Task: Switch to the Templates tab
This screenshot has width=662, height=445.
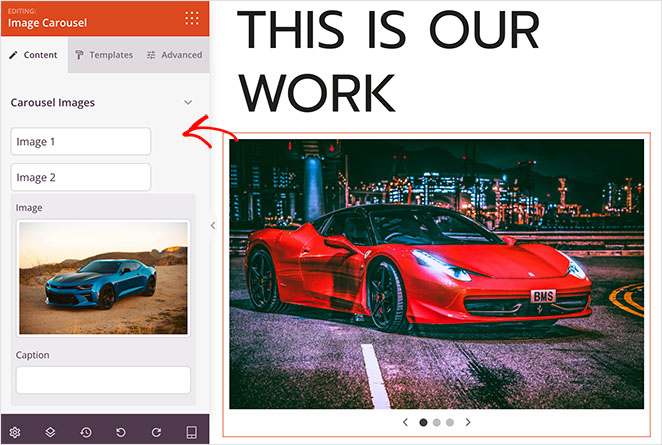Action: coord(104,55)
